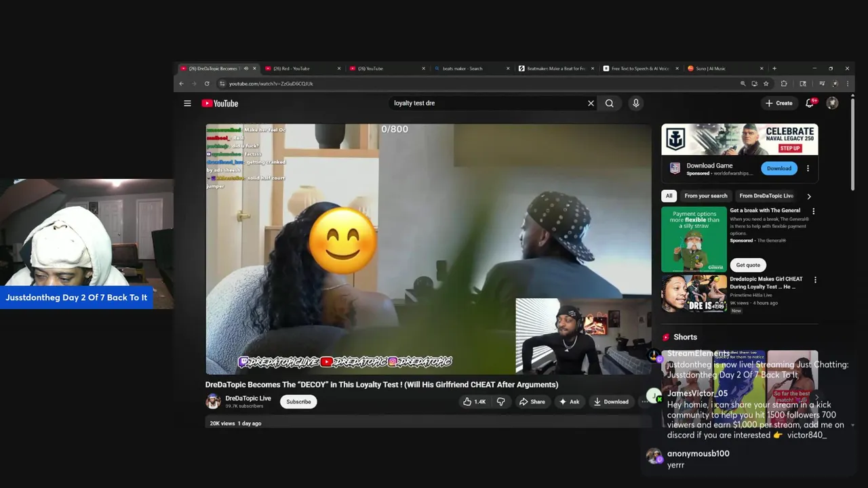The height and width of the screenshot is (488, 868).
Task: Show more filter chips with the right arrow
Action: [x=809, y=196]
